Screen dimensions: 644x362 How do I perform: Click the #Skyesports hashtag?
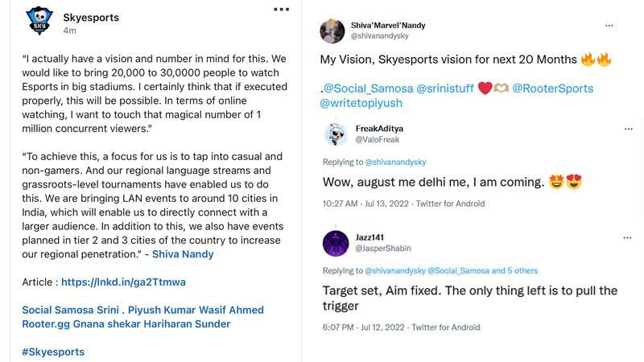tap(53, 352)
